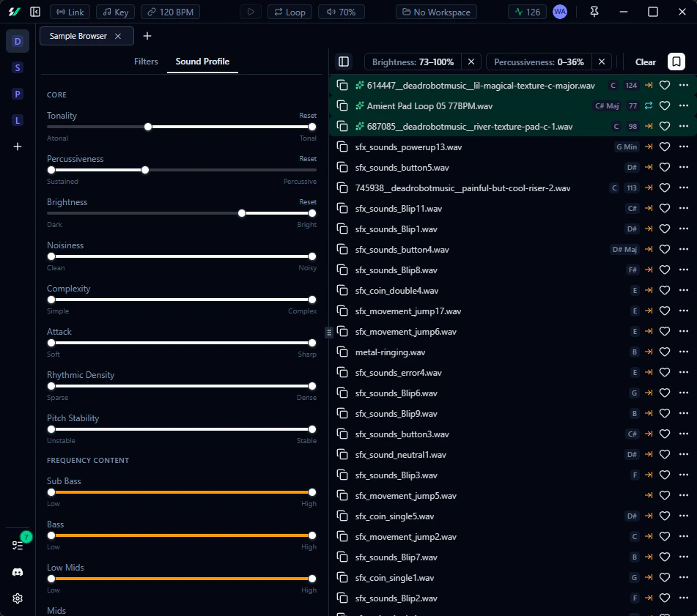
Task: Open the No Workspace selector
Action: click(x=436, y=12)
